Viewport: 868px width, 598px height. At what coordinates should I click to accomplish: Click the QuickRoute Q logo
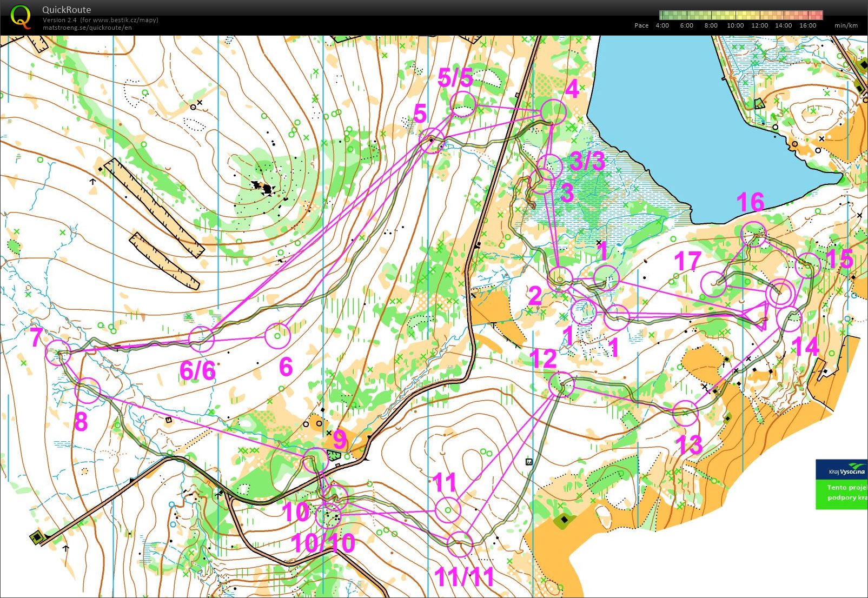pyautogui.click(x=21, y=16)
